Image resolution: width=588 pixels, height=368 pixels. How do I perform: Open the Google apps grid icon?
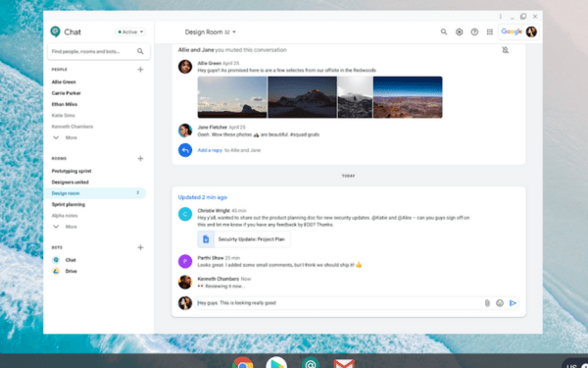(x=490, y=32)
